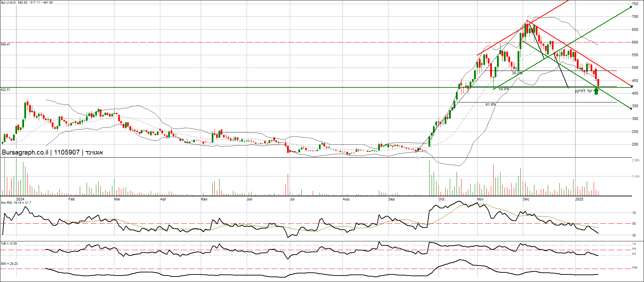Select the BW = 29.20 indicator label
Image resolution: width=644 pixels, height=282 pixels.
click(10, 264)
